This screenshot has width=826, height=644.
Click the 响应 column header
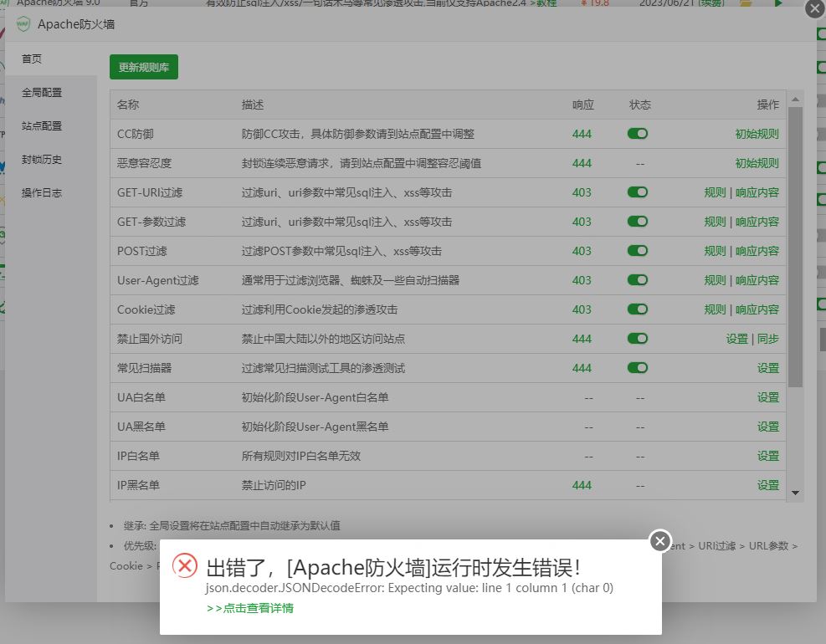coord(583,105)
